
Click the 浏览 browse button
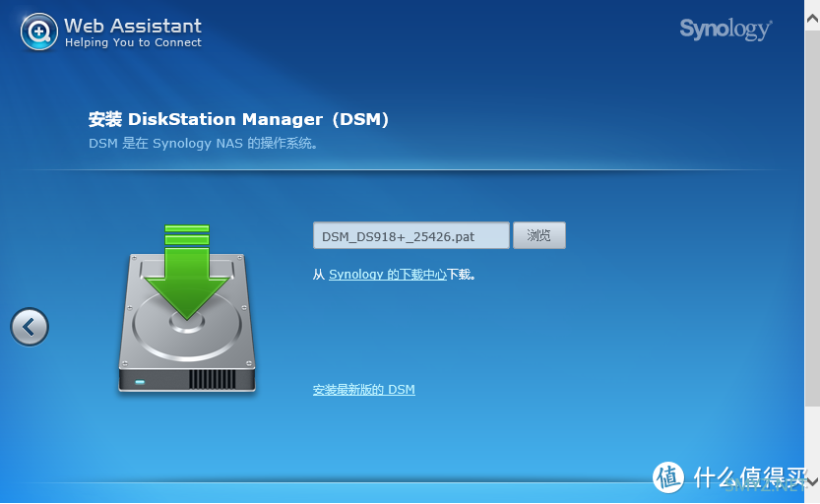[x=539, y=235]
